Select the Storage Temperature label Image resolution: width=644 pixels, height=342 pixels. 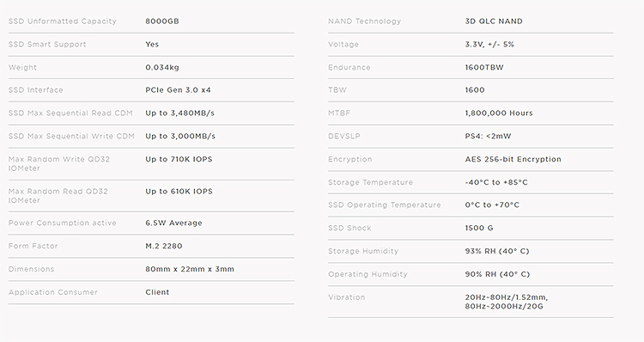tap(370, 182)
